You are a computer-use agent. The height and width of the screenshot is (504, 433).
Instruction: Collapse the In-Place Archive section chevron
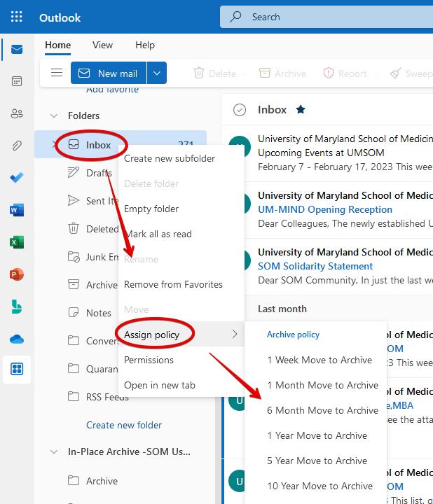[x=54, y=452]
